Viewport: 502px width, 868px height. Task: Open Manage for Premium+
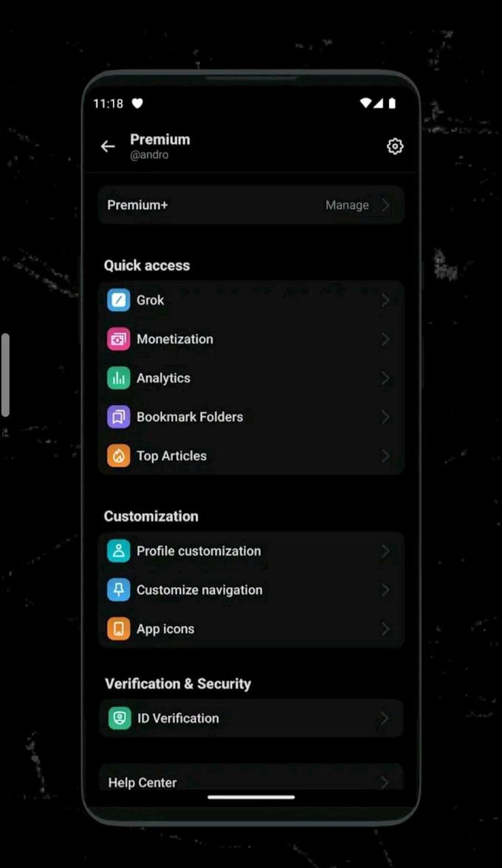pos(347,205)
